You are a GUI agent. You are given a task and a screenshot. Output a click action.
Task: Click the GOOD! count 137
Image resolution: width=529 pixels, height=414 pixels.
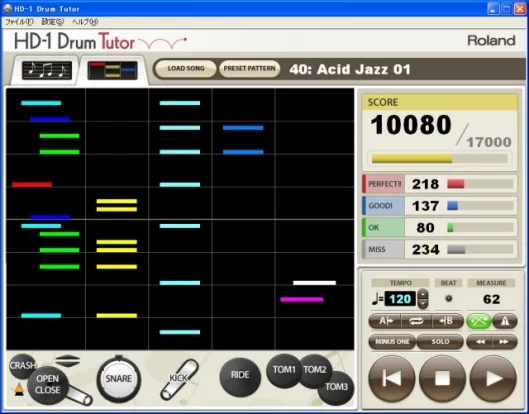click(425, 206)
